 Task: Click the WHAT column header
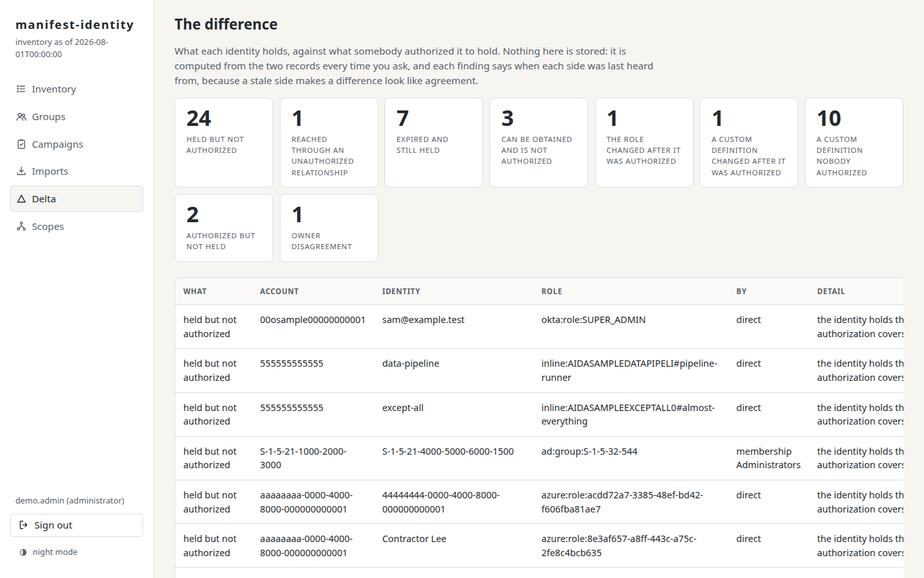[x=195, y=292]
